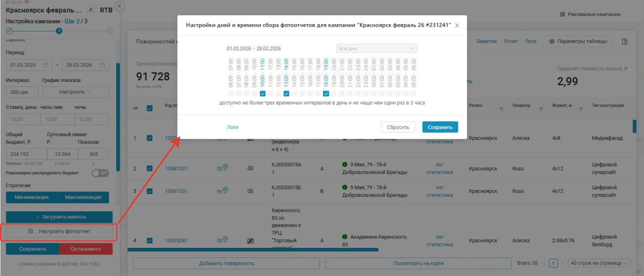Jump to step 3 circle in wizard
644x276 pixels.
pos(109,31)
